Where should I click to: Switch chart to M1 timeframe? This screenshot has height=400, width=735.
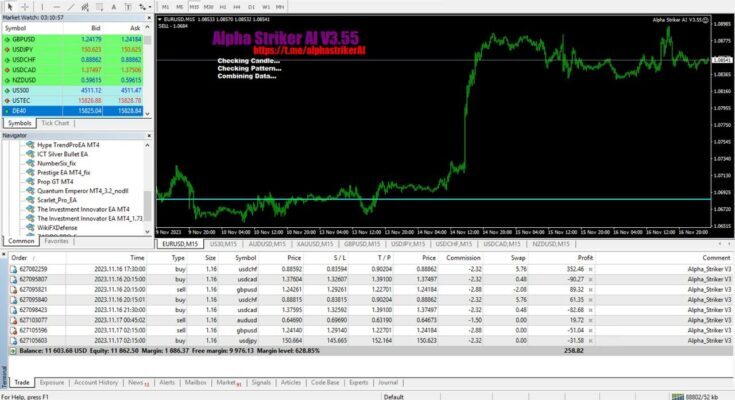tap(165, 7)
